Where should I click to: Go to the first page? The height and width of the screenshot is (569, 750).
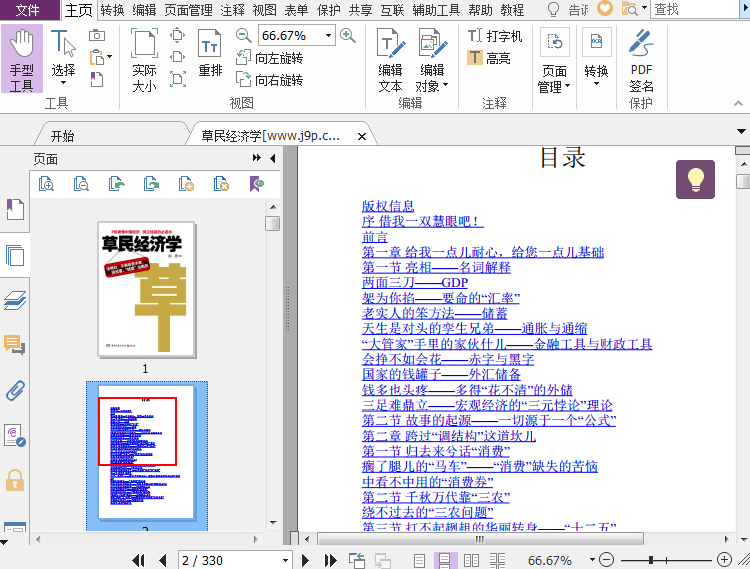[x=138, y=560]
